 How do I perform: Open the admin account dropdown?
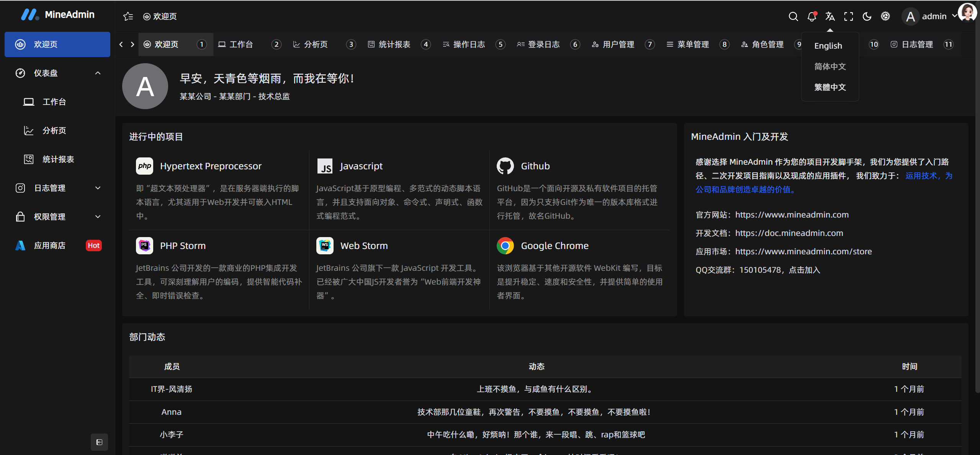934,16
